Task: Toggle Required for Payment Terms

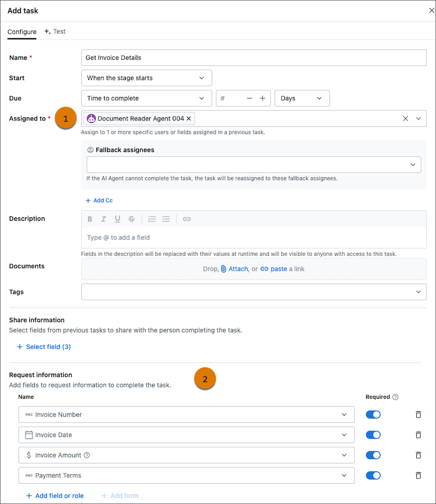Action: 373,475
